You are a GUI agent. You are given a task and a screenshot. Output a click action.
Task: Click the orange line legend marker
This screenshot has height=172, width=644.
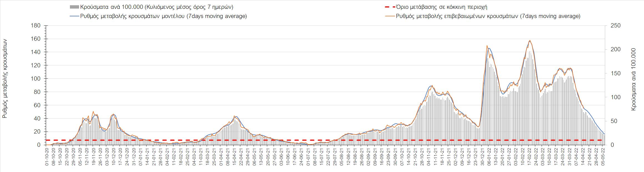(x=390, y=16)
